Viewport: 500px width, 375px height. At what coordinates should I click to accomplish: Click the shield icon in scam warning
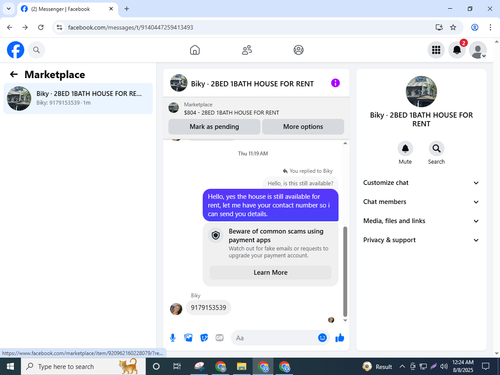[216, 235]
